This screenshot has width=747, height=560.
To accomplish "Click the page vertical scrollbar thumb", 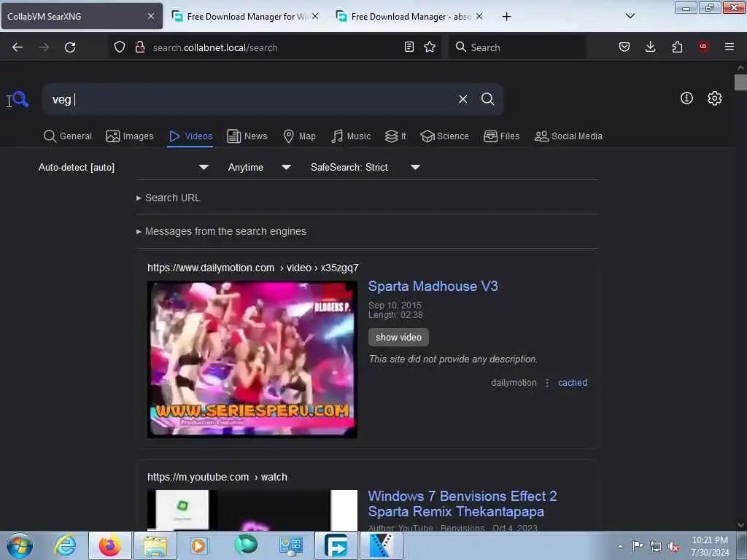I will click(740, 82).
